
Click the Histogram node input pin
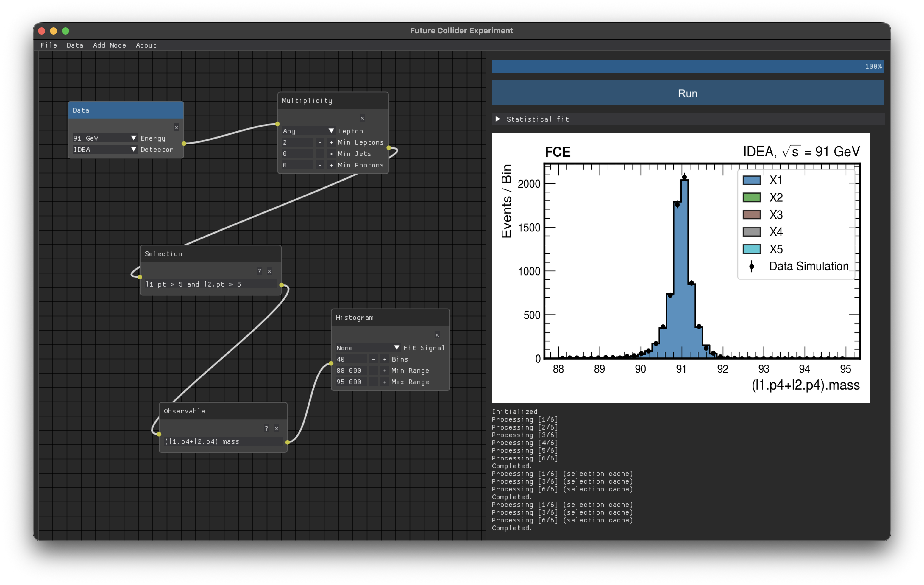click(x=331, y=363)
